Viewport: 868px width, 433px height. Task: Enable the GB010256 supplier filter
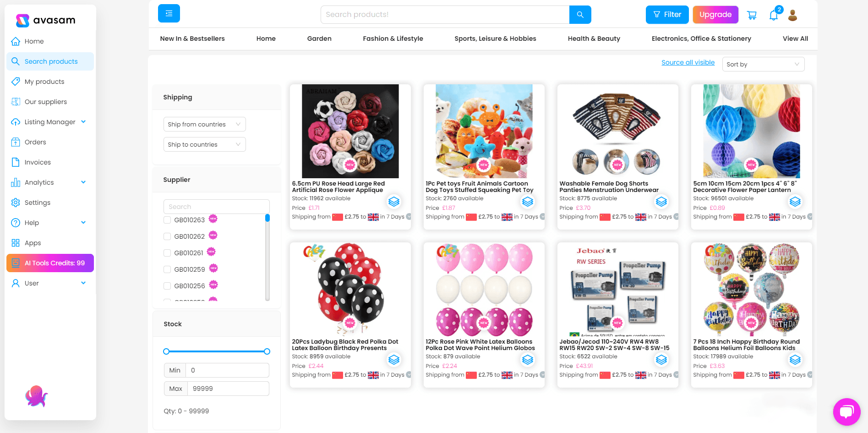click(167, 285)
